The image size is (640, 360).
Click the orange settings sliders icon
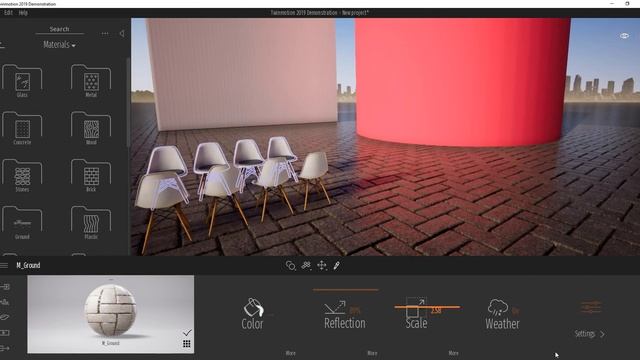(x=591, y=307)
